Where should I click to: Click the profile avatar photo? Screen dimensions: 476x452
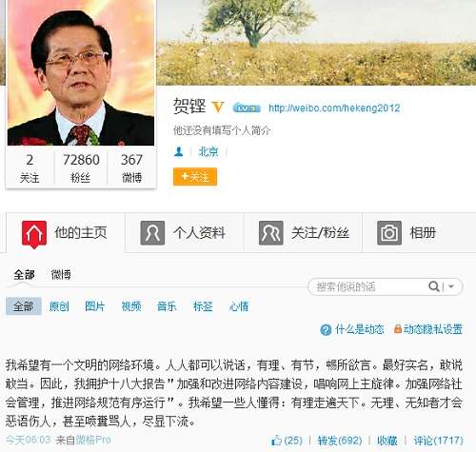[x=81, y=72]
